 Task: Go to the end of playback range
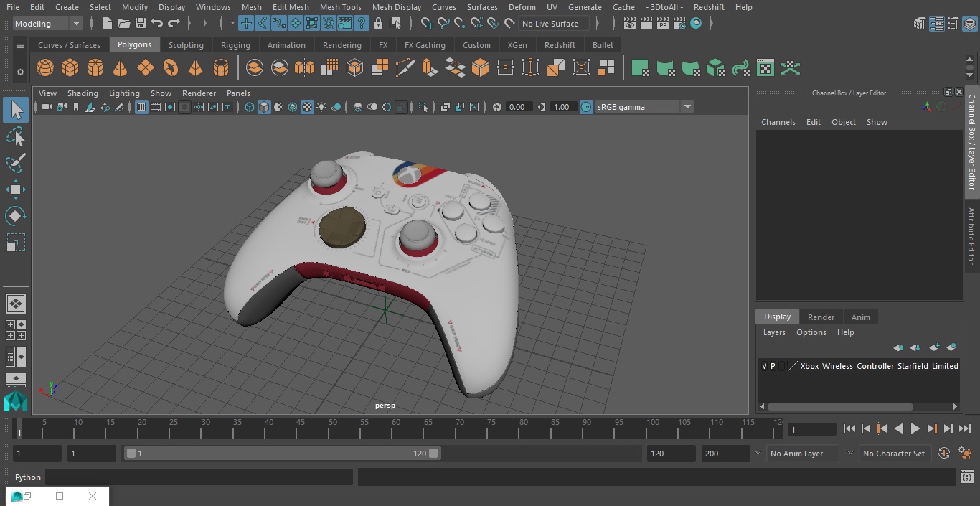[965, 428]
